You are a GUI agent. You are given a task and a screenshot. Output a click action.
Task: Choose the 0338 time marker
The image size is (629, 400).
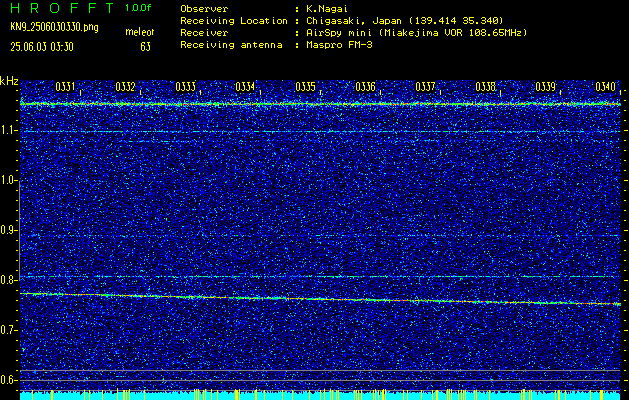tap(485, 87)
